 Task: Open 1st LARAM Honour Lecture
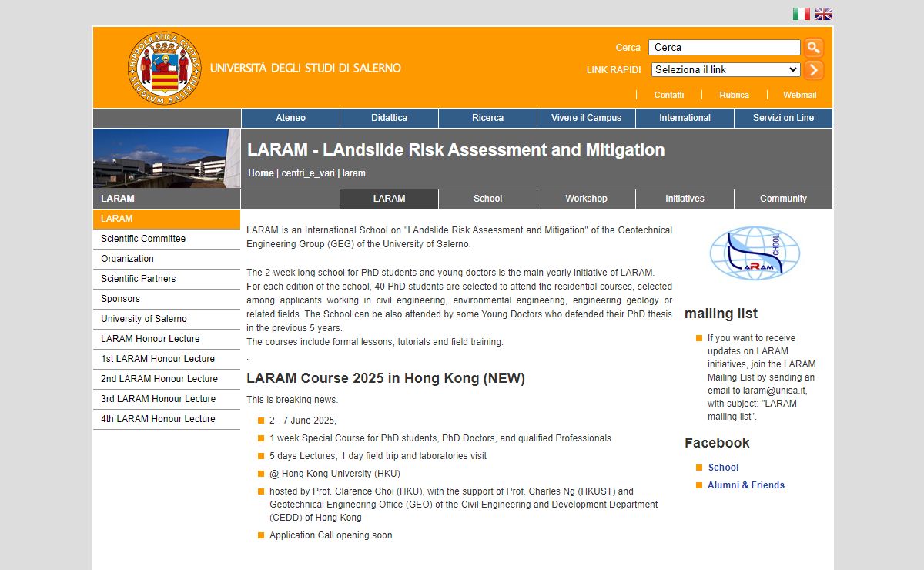pos(166,359)
